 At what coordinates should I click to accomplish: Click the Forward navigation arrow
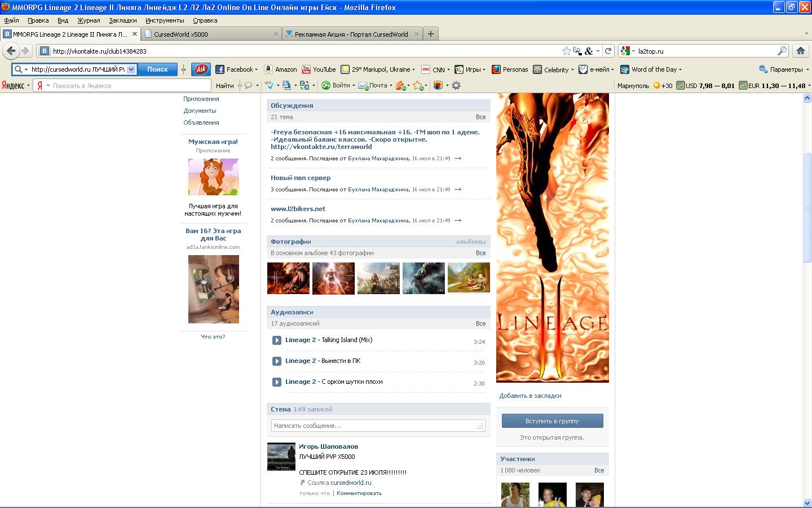[25, 51]
